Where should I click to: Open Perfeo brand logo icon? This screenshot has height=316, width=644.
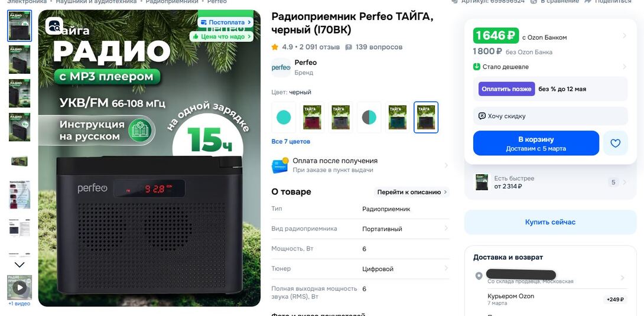point(281,68)
